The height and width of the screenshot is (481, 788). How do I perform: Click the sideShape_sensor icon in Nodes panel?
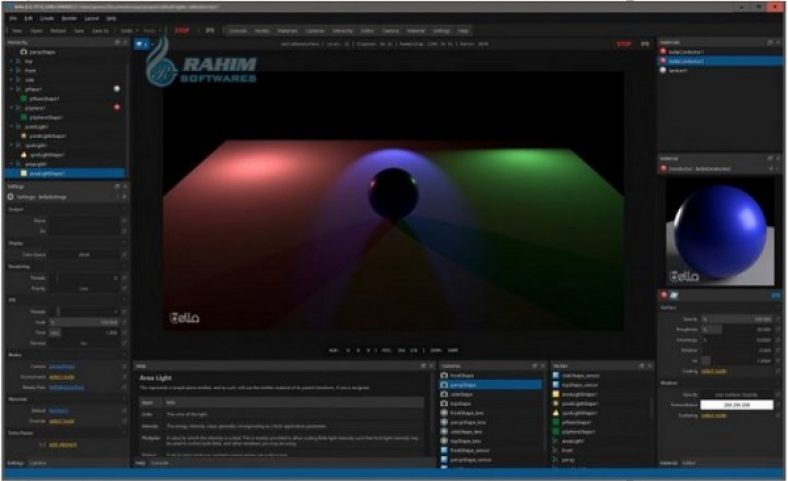[556, 375]
